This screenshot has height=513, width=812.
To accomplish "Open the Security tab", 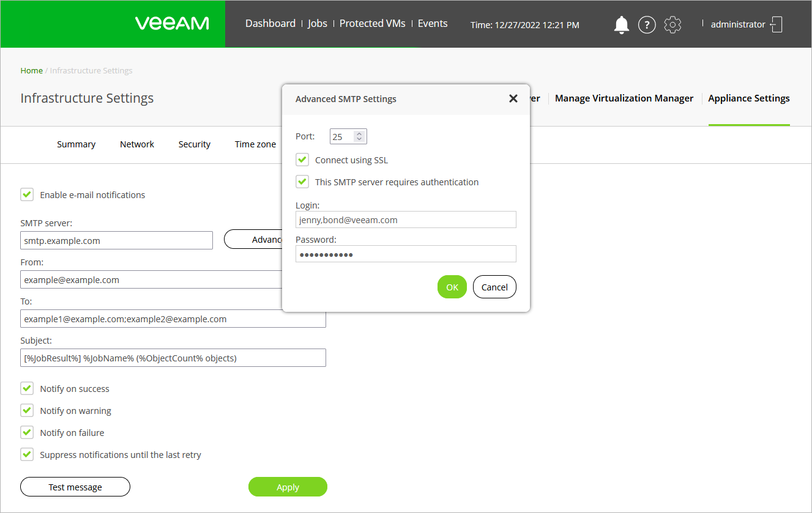I will click(195, 144).
